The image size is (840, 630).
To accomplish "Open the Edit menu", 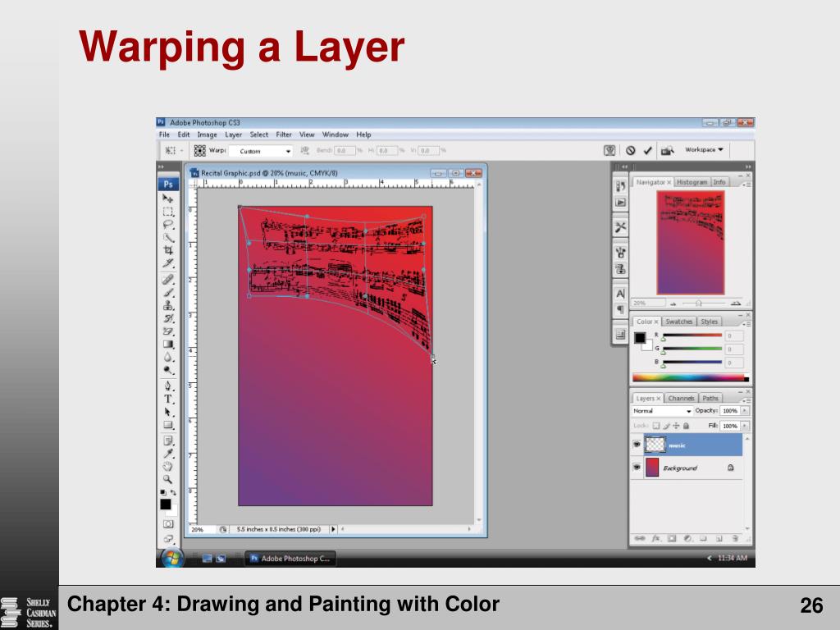I will (x=184, y=135).
